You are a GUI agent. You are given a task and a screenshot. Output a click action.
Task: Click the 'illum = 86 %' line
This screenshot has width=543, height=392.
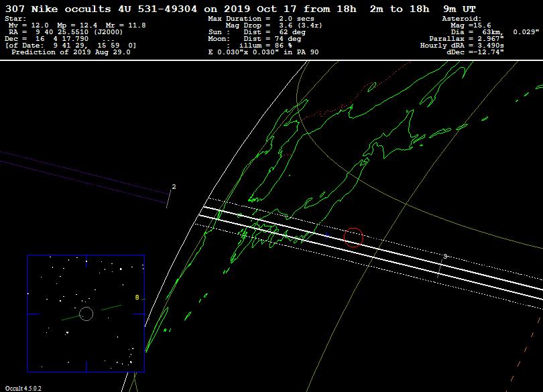259,46
